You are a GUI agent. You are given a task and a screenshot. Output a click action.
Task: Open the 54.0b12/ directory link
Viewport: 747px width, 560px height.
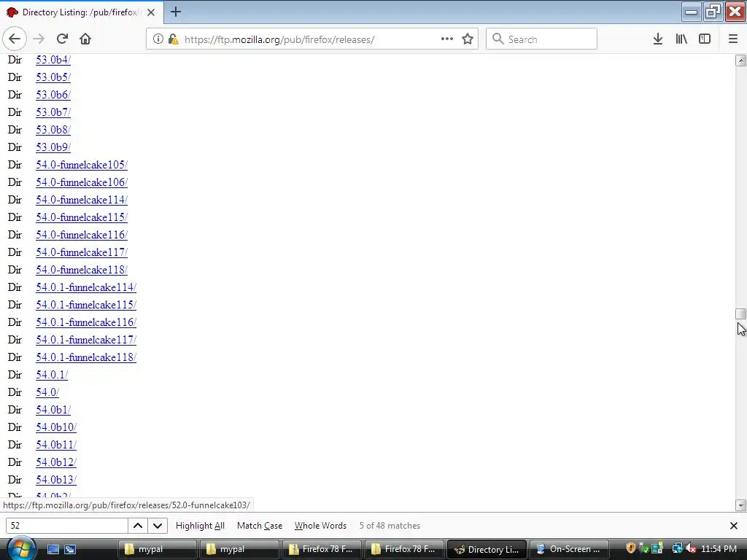coord(56,462)
